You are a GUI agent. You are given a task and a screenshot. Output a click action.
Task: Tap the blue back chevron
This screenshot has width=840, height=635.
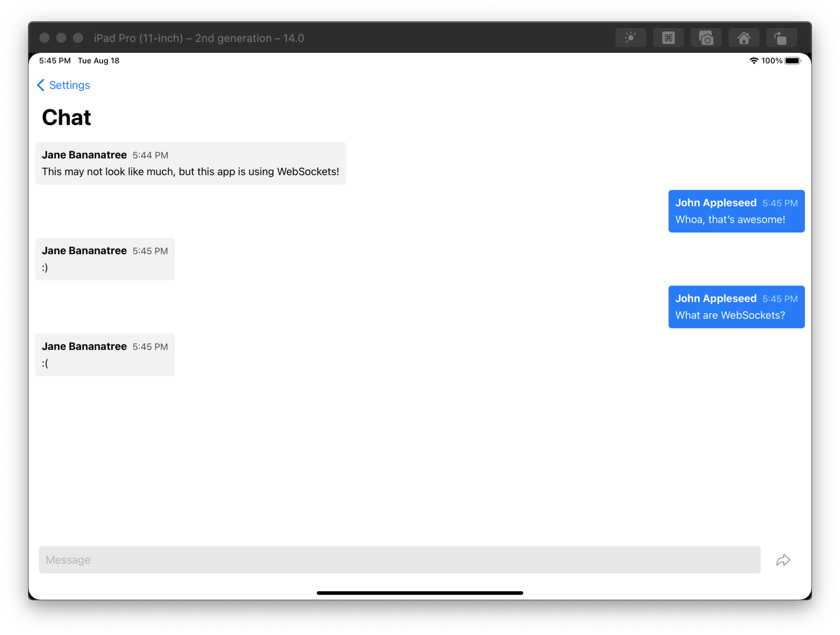click(41, 85)
